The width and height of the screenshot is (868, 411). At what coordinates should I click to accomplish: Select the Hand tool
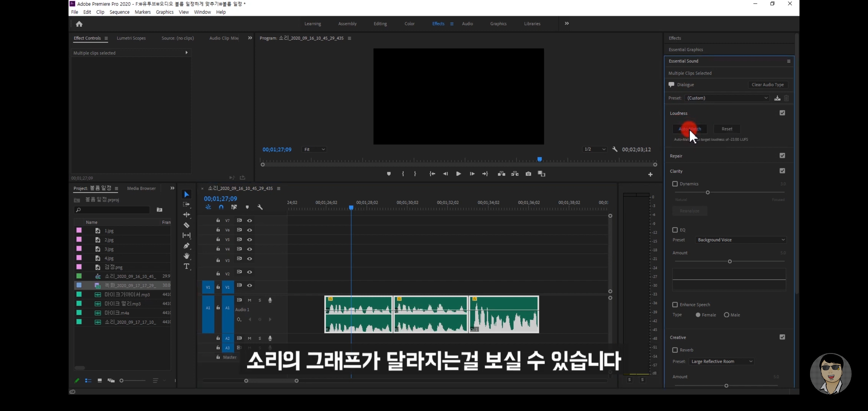click(186, 256)
